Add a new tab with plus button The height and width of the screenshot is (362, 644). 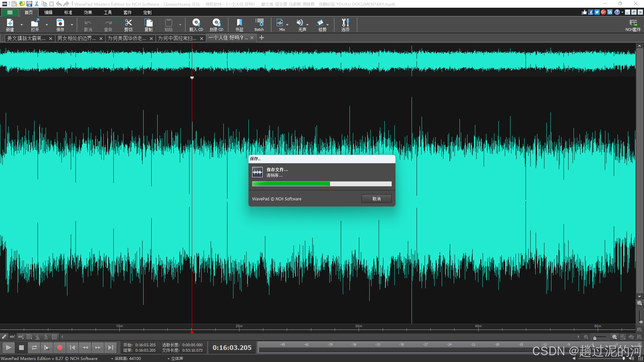pyautogui.click(x=262, y=38)
